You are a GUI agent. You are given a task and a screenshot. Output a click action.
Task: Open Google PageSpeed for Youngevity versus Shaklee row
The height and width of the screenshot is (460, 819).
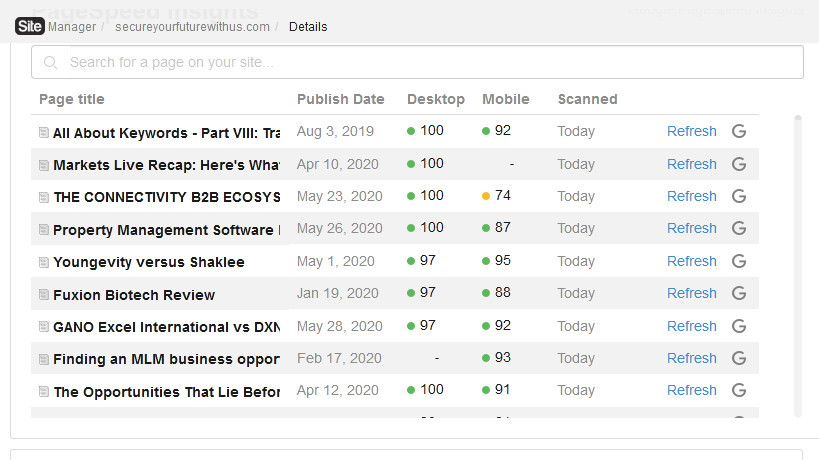pyautogui.click(x=739, y=261)
